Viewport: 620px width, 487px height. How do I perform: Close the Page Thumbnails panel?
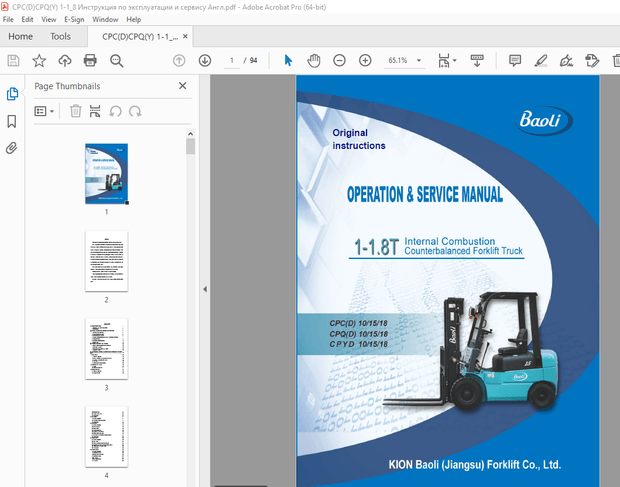pyautogui.click(x=182, y=86)
